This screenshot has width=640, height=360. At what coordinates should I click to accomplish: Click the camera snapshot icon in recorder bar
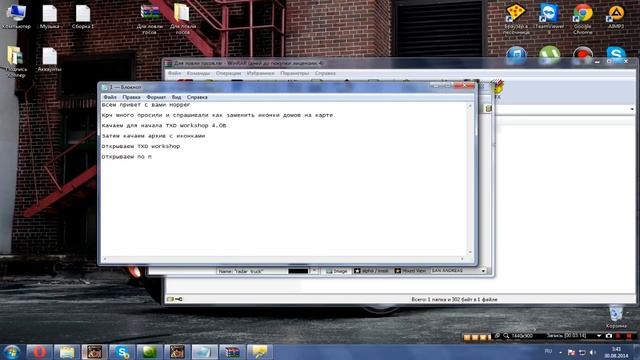pyautogui.click(x=609, y=336)
